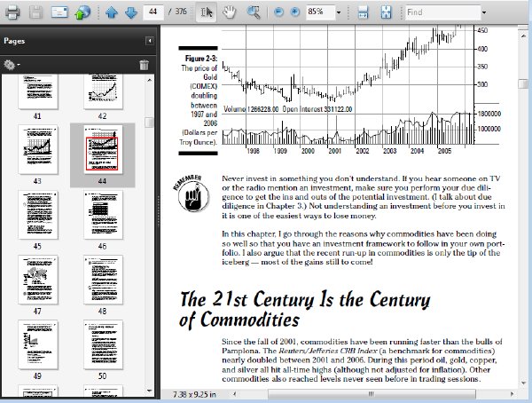This screenshot has width=532, height=403.
Task: Click the Remember hand icon in document
Action: pos(192,194)
